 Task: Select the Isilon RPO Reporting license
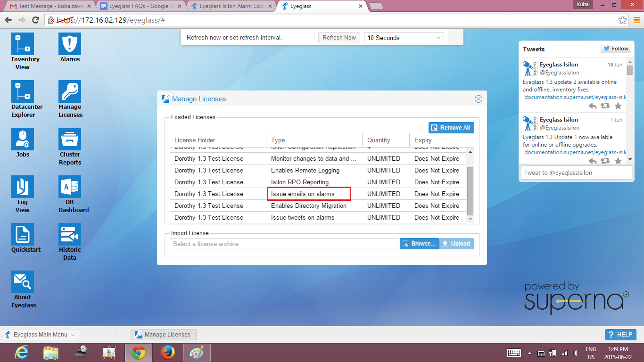click(318, 182)
